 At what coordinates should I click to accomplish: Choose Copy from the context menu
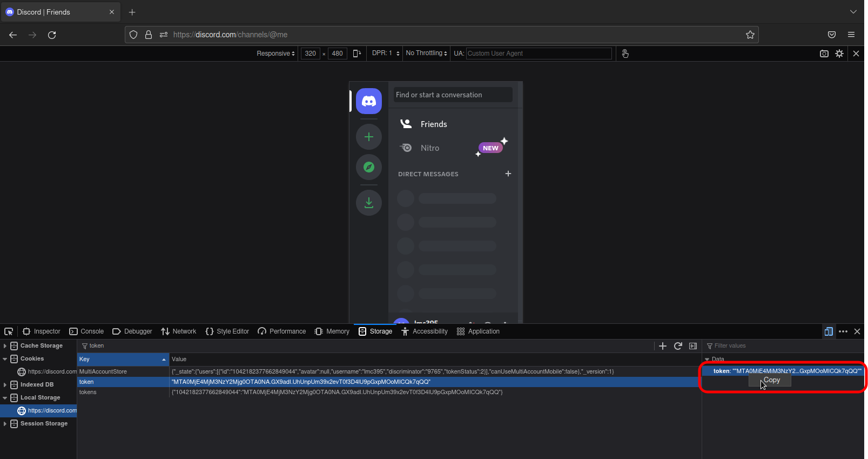click(x=771, y=381)
